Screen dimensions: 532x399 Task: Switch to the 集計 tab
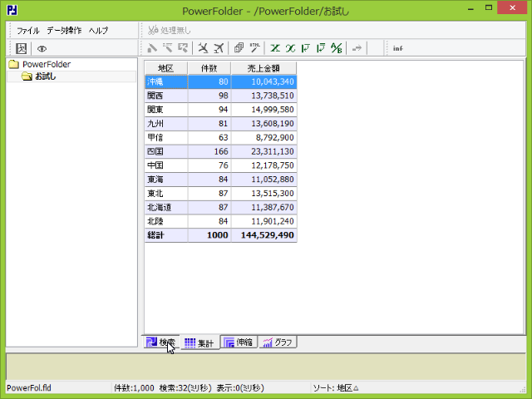click(x=199, y=343)
